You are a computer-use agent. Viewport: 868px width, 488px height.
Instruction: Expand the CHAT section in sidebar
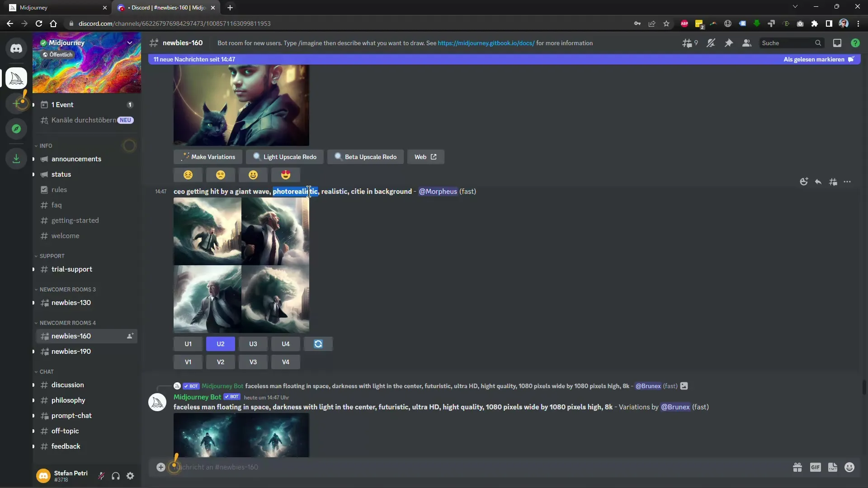tap(46, 371)
